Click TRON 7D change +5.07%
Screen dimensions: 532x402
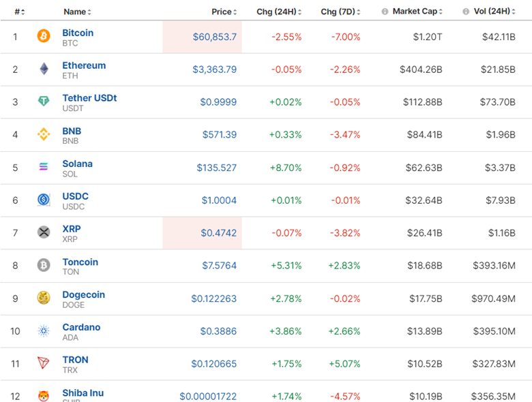[344, 364]
